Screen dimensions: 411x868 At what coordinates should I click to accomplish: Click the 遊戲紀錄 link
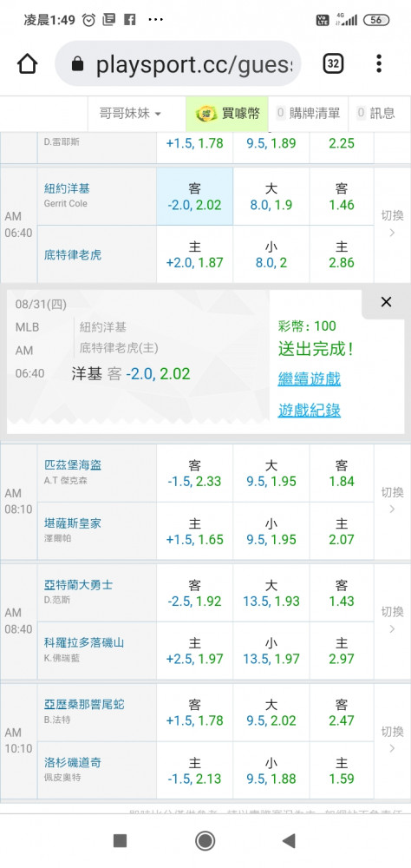pos(310,411)
